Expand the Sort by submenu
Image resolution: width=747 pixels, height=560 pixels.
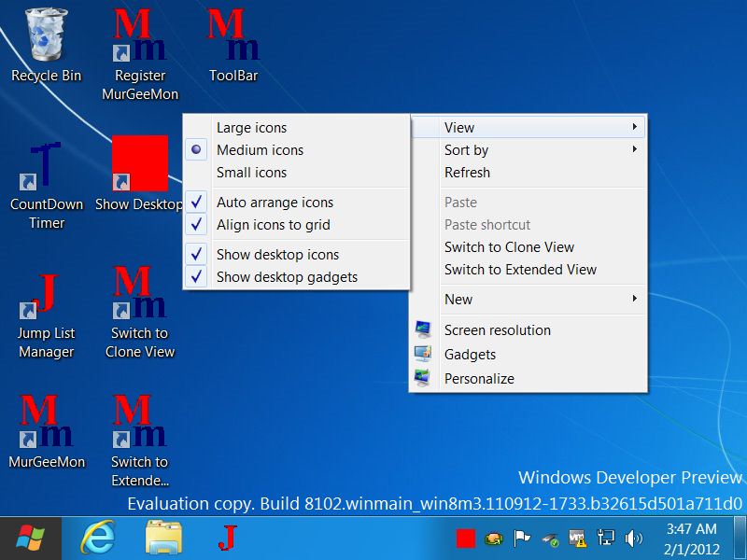[466, 149]
